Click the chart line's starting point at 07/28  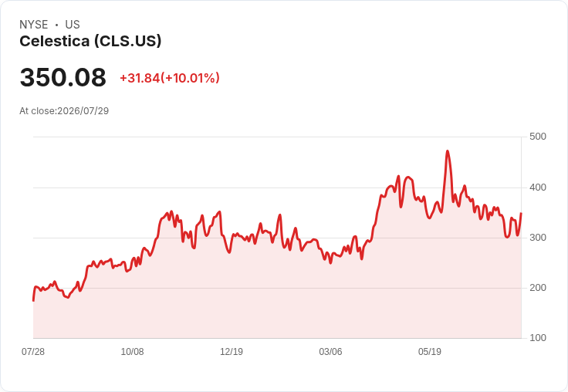[33, 300]
